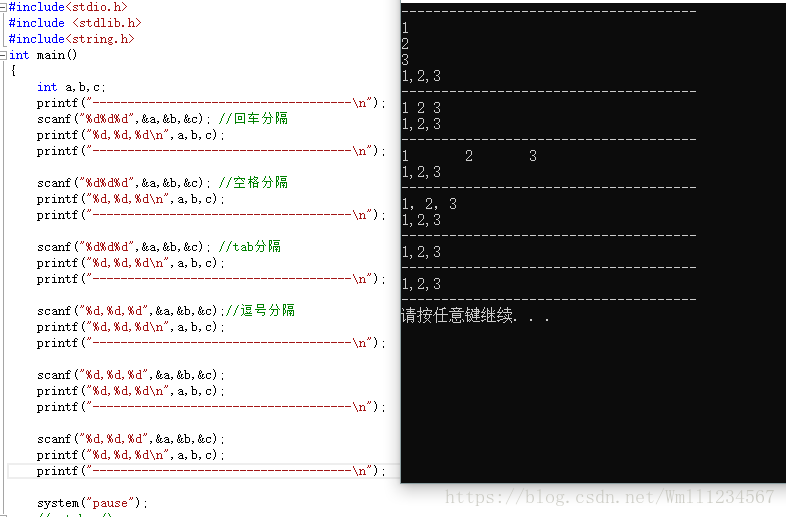
Task: Click the system("pause") statement
Action: click(92, 503)
